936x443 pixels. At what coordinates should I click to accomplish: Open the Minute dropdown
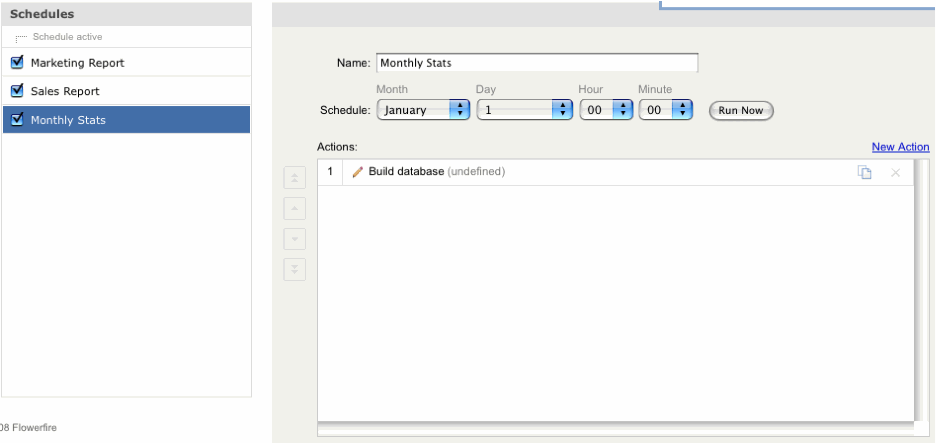pos(666,110)
